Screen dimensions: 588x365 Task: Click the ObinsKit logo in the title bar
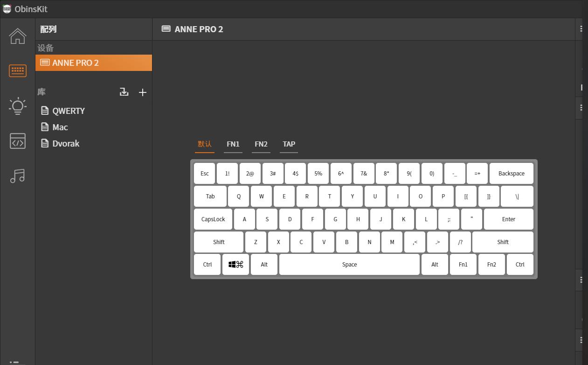click(x=7, y=8)
